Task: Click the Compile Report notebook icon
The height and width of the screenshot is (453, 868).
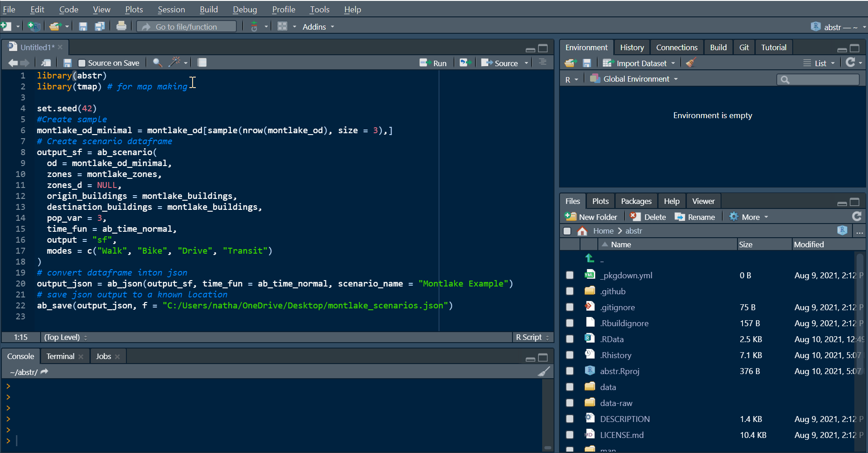Action: [202, 62]
